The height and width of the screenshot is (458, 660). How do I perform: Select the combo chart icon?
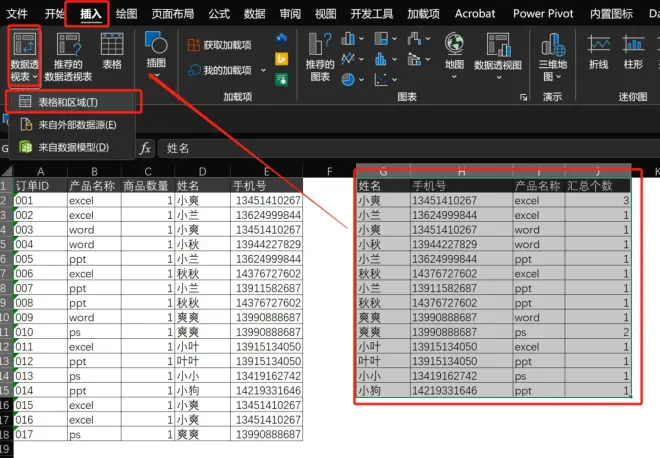414,59
